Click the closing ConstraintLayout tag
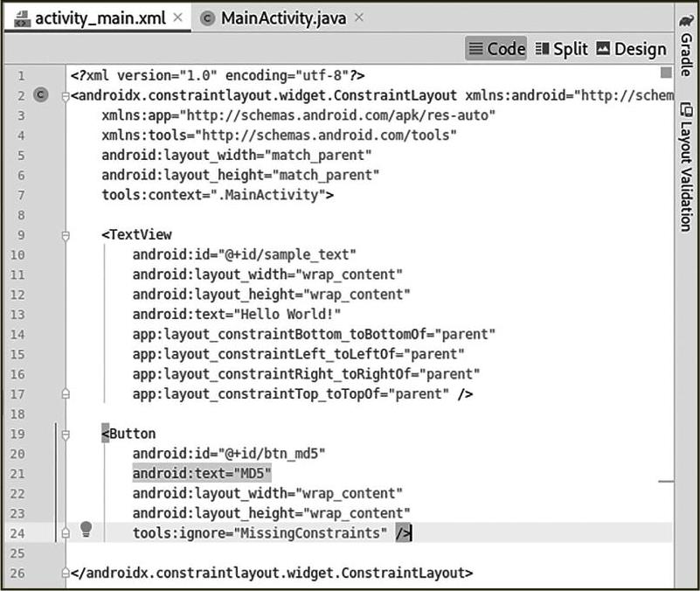This screenshot has height=591, width=700. coord(272,573)
